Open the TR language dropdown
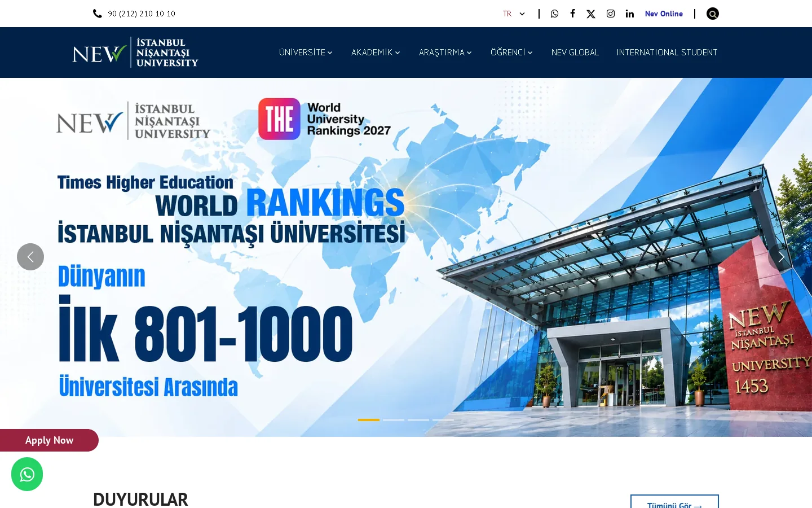 (x=514, y=14)
